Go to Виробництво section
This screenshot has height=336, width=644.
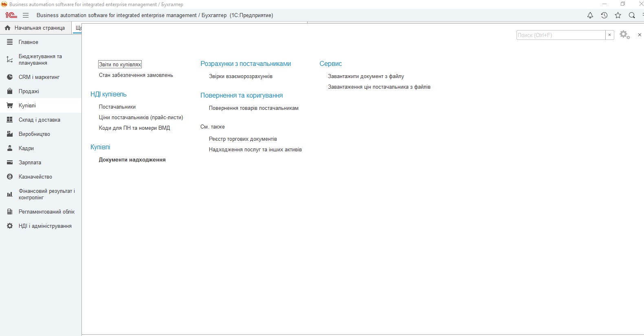coord(34,134)
